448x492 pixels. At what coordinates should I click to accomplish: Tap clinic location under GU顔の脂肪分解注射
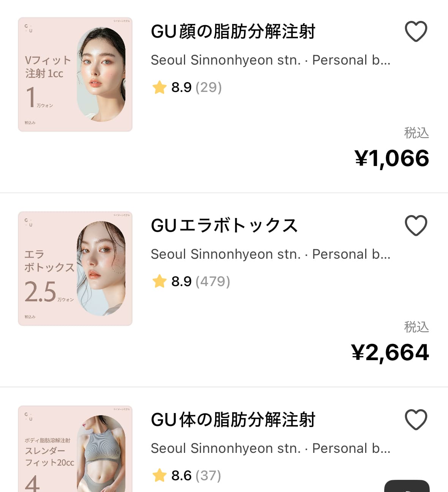tap(271, 60)
